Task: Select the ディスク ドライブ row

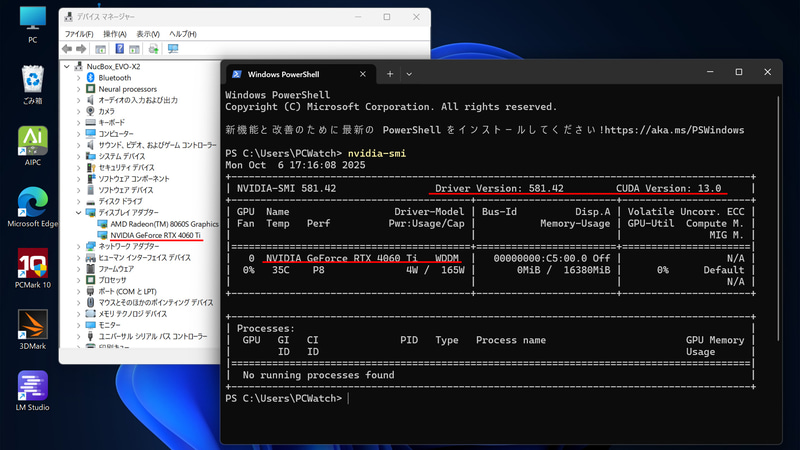Action: click(120, 201)
